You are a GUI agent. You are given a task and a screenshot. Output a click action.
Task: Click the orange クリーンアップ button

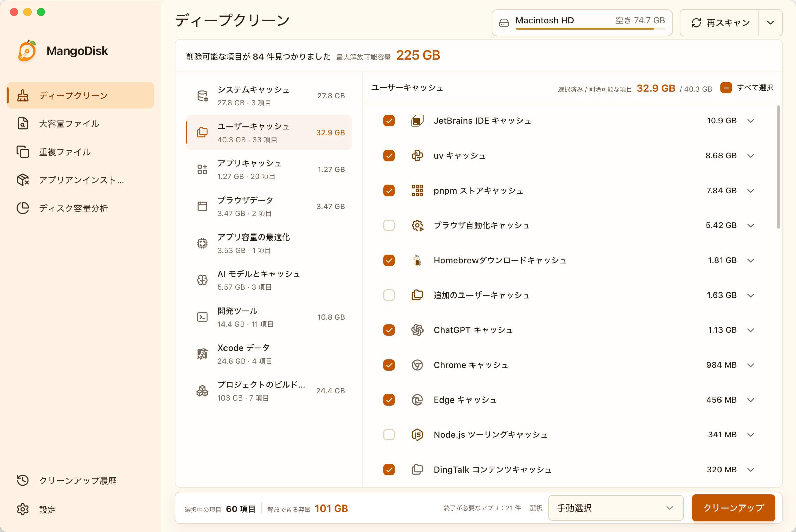[x=733, y=508]
